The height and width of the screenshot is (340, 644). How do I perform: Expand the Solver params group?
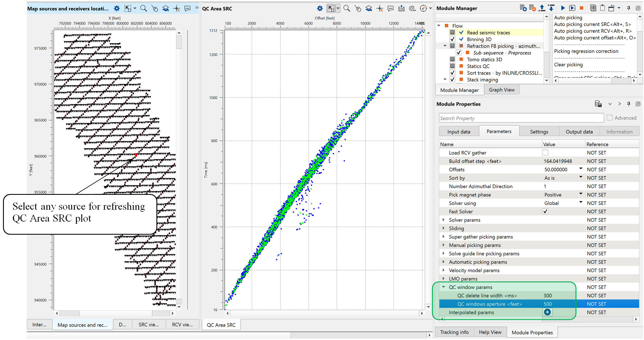pyautogui.click(x=444, y=220)
